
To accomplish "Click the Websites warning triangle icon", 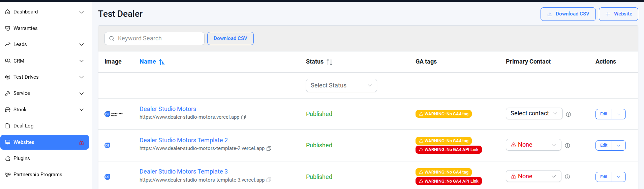I will coord(82,142).
